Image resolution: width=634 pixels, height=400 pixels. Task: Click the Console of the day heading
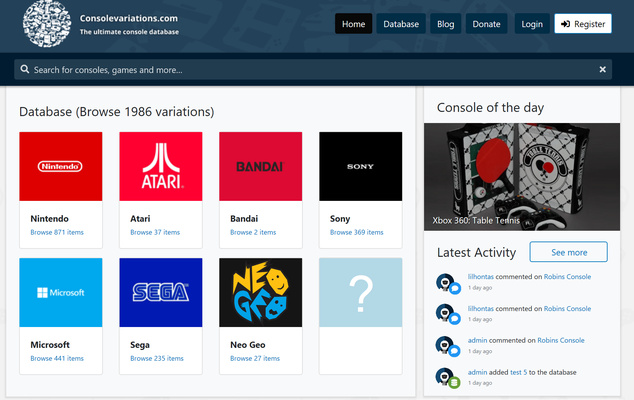[490, 108]
